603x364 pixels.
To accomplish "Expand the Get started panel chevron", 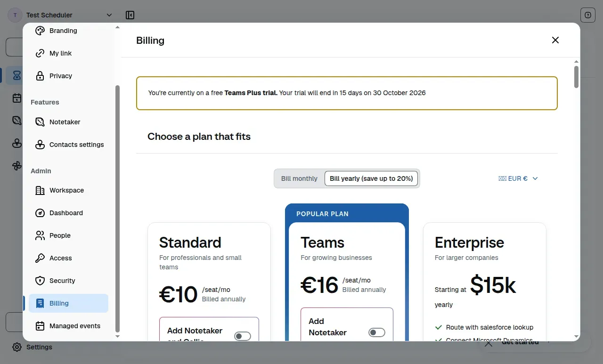I will point(489,343).
